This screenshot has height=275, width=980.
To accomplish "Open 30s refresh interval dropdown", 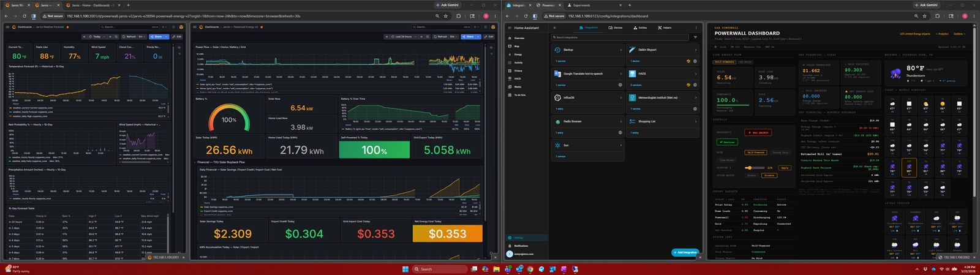I will (453, 37).
